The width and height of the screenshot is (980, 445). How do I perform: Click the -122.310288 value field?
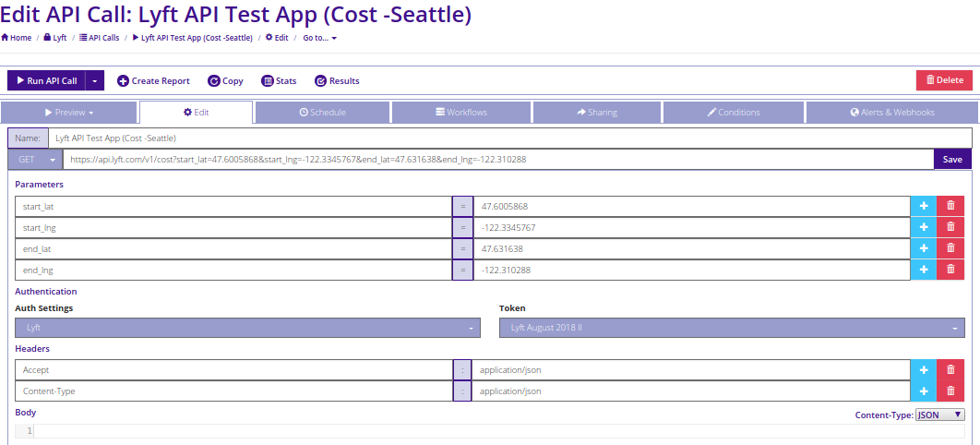tap(691, 270)
